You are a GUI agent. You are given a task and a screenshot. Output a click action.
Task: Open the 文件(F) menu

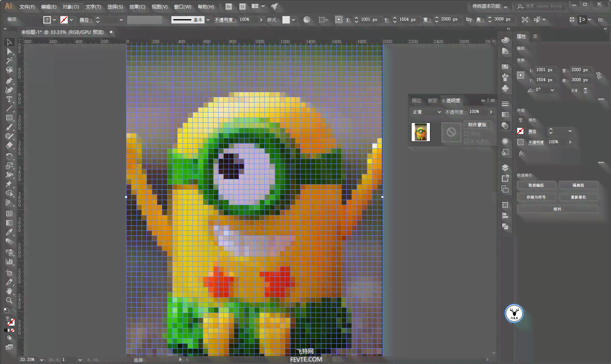(x=27, y=7)
